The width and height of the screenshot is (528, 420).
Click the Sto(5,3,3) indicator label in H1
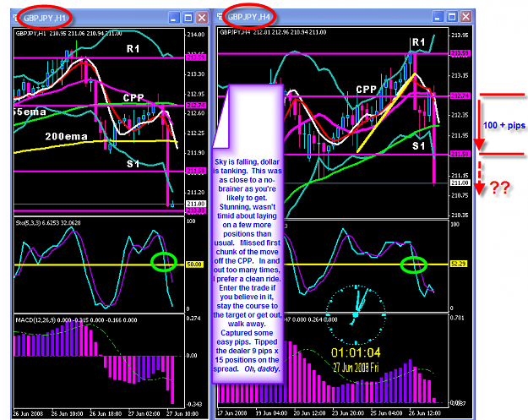pyautogui.click(x=48, y=222)
